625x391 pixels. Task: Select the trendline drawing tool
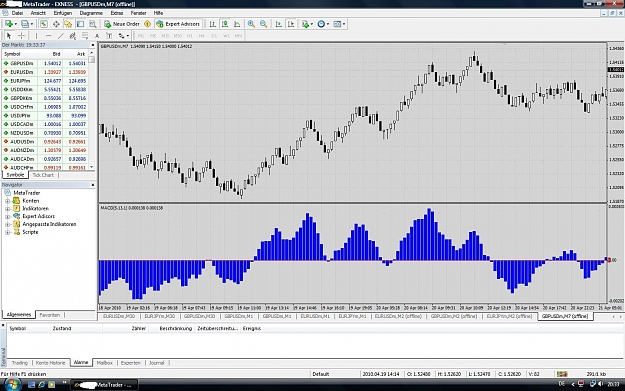click(61, 36)
